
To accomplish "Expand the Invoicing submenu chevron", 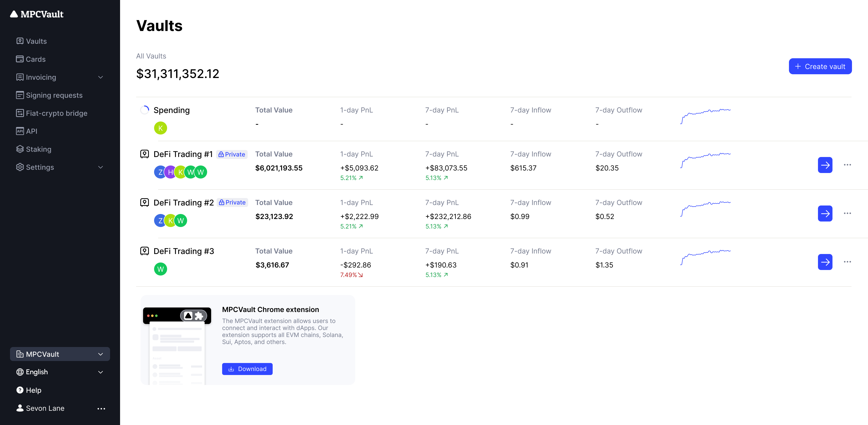I will pyautogui.click(x=100, y=77).
